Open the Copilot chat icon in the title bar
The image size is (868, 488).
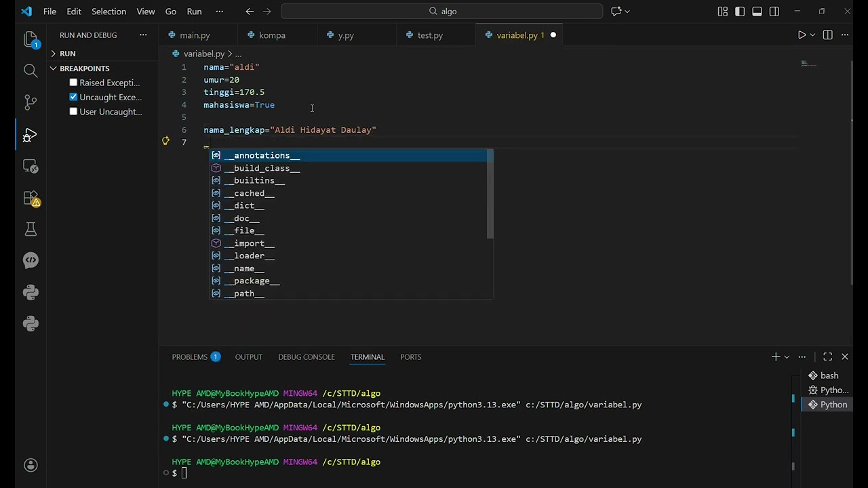click(x=616, y=12)
